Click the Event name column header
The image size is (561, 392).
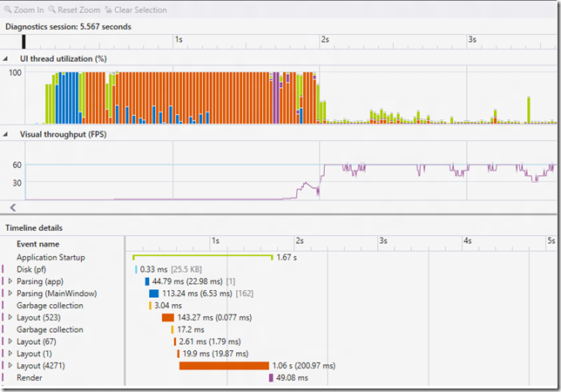(x=38, y=244)
